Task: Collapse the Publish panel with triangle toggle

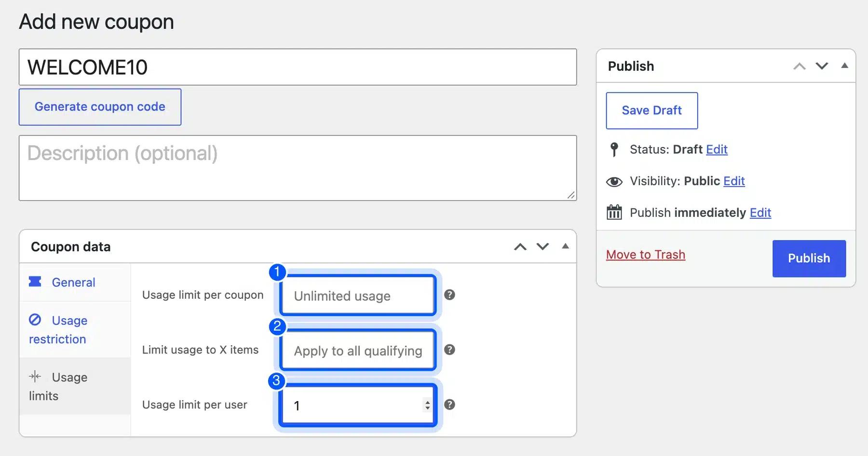Action: (844, 66)
